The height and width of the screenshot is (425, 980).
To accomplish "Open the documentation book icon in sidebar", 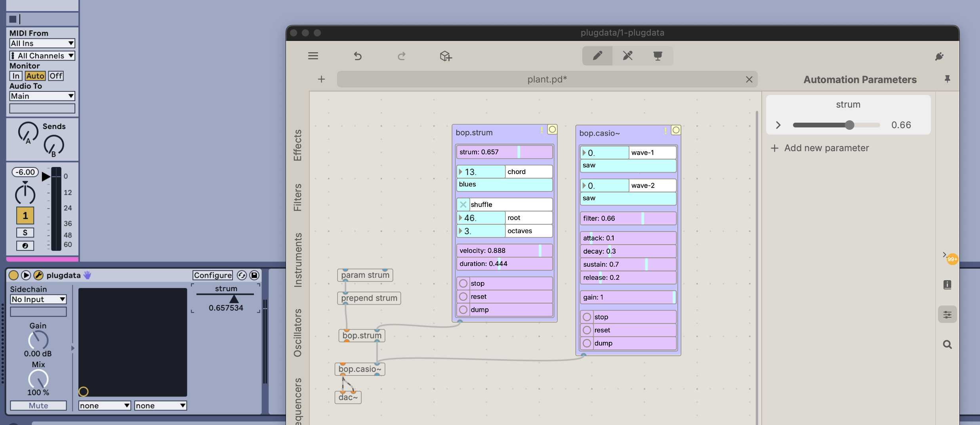I will (x=947, y=285).
